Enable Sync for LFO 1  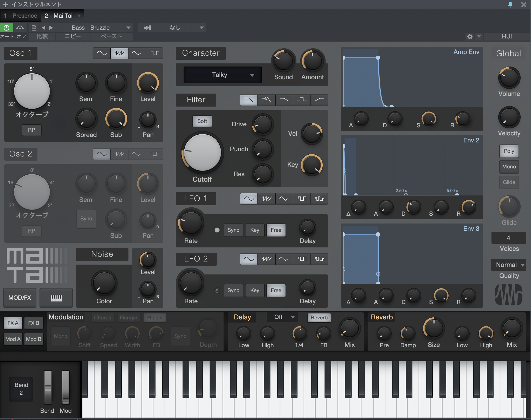point(233,230)
